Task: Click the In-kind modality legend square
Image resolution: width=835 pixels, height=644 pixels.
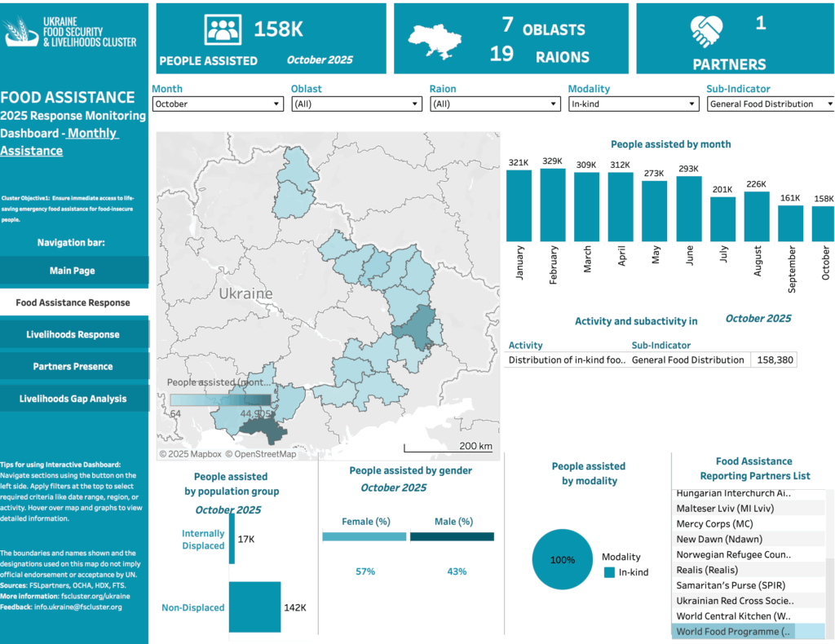Action: [609, 572]
